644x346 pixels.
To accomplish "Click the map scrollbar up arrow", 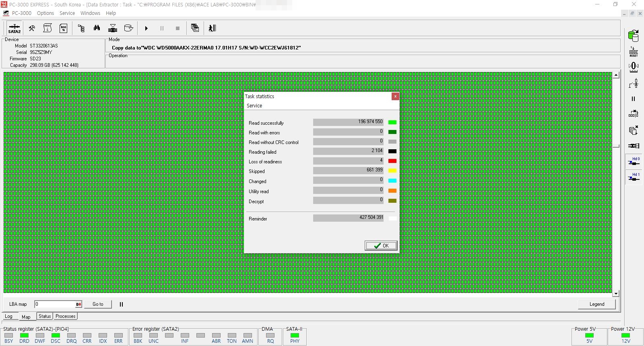I will click(x=616, y=75).
